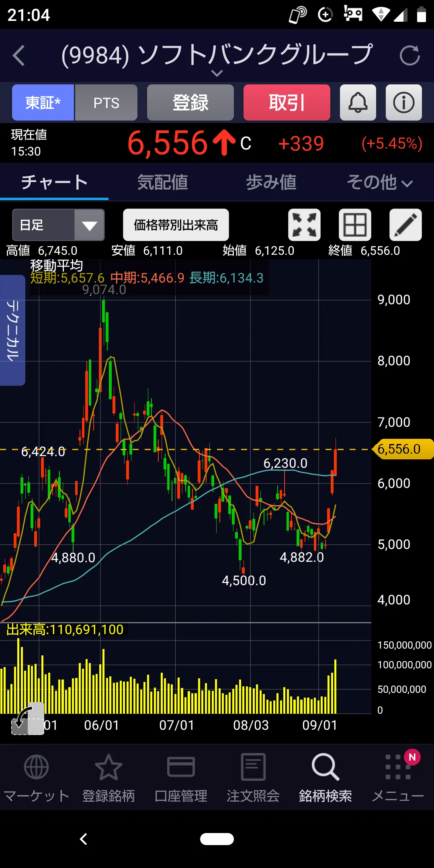Toggle 価格帯別出来高 display
This screenshot has height=868, width=434.
[x=176, y=225]
